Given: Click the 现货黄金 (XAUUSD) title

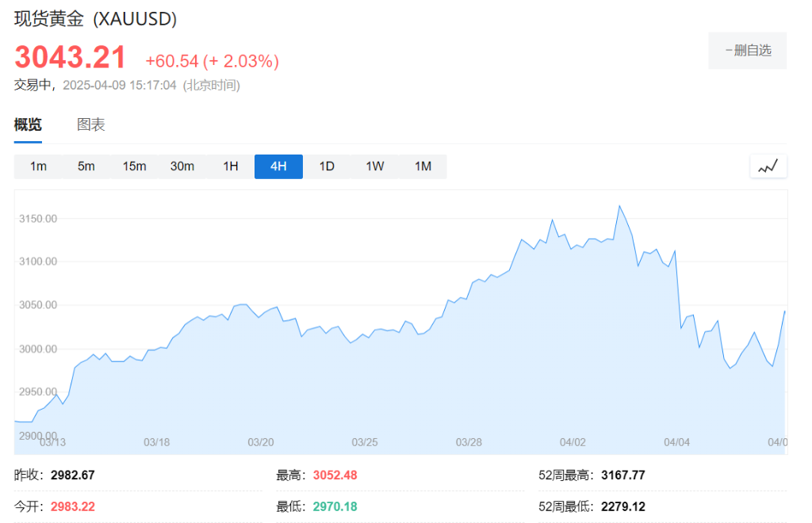Looking at the screenshot, I should tap(96, 19).
